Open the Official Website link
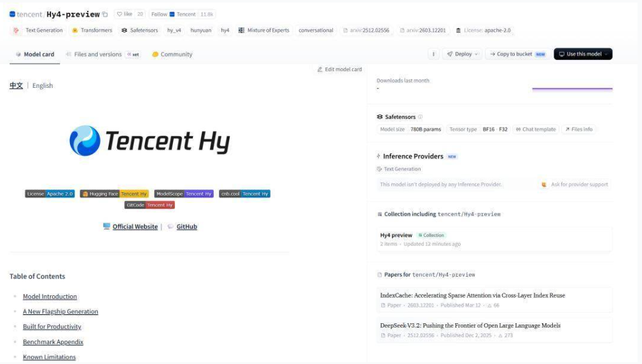642x364 pixels. [x=135, y=227]
